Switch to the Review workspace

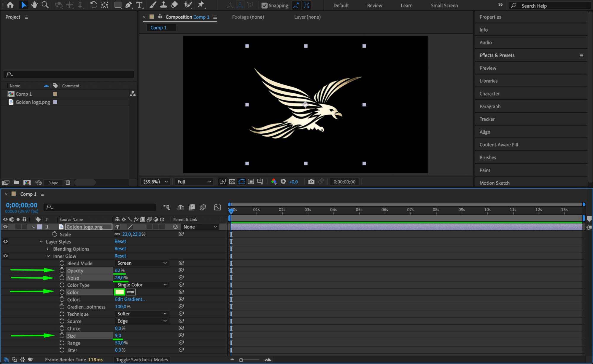coord(374,5)
